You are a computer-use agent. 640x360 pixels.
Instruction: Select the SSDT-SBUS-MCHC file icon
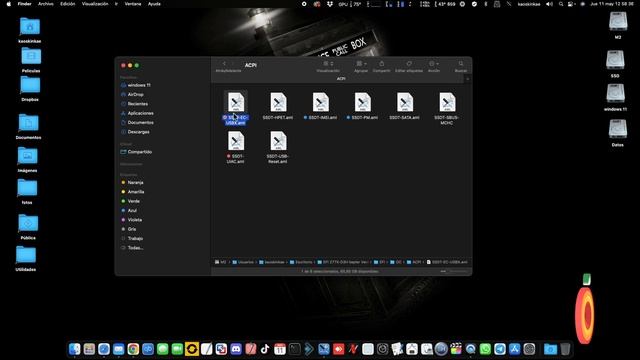click(x=447, y=102)
